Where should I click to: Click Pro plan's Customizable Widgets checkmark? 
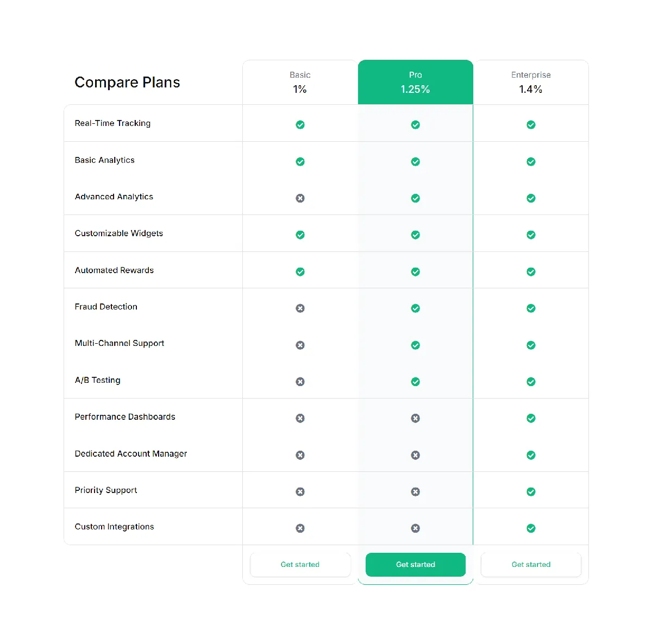(416, 235)
